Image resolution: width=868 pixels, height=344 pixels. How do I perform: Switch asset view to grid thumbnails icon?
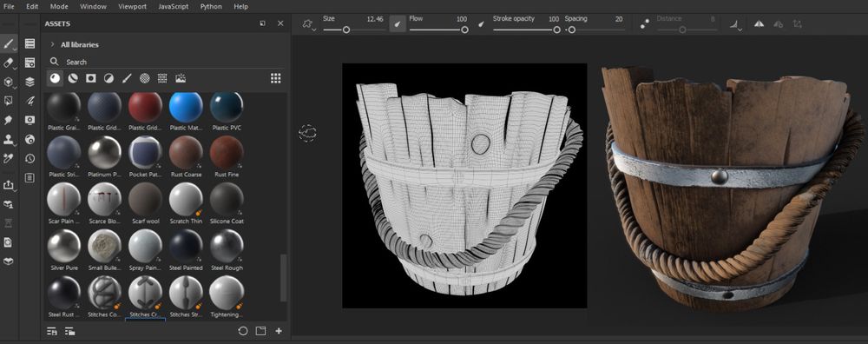[x=276, y=78]
